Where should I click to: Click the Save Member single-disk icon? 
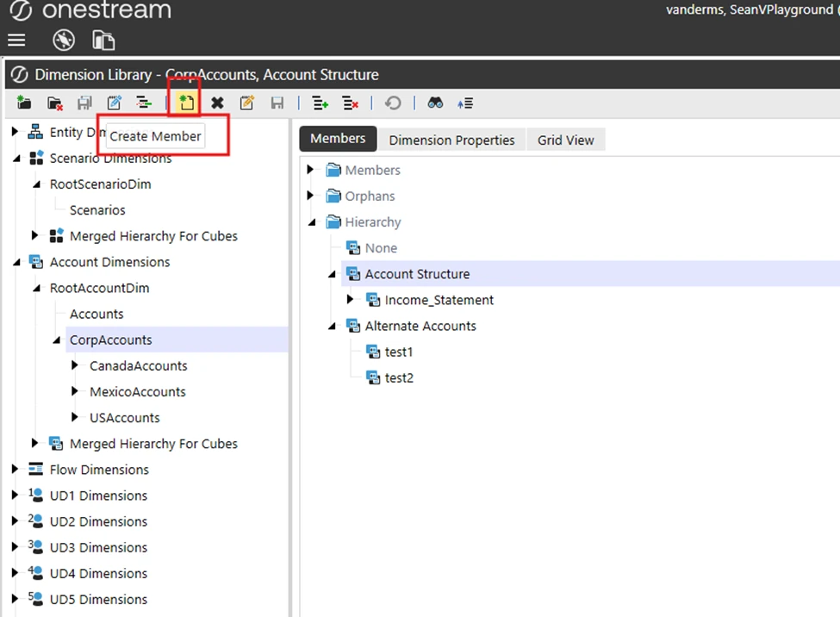[277, 103]
